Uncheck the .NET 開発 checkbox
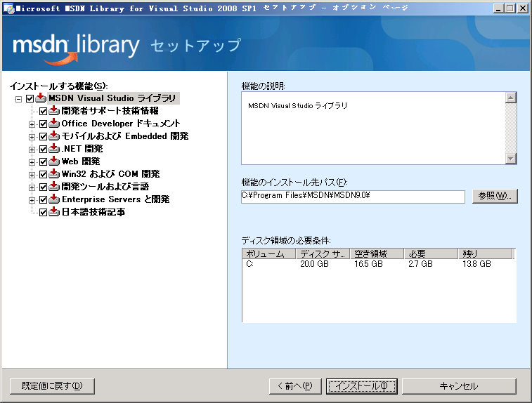This screenshot has height=403, width=532. click(x=43, y=149)
